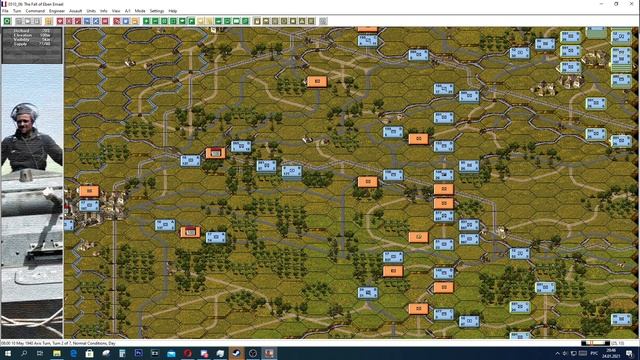This screenshot has width=640, height=360.
Task: Open Task View on taskbar
Action: click(x=40, y=353)
